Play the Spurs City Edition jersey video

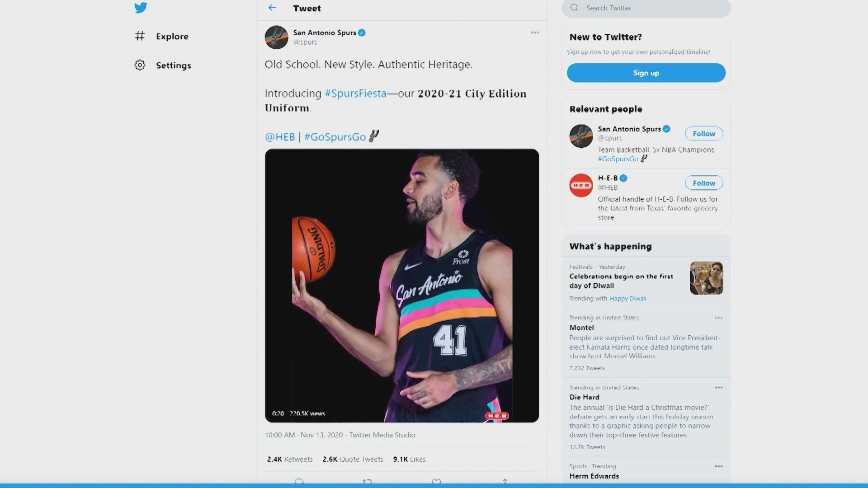401,286
